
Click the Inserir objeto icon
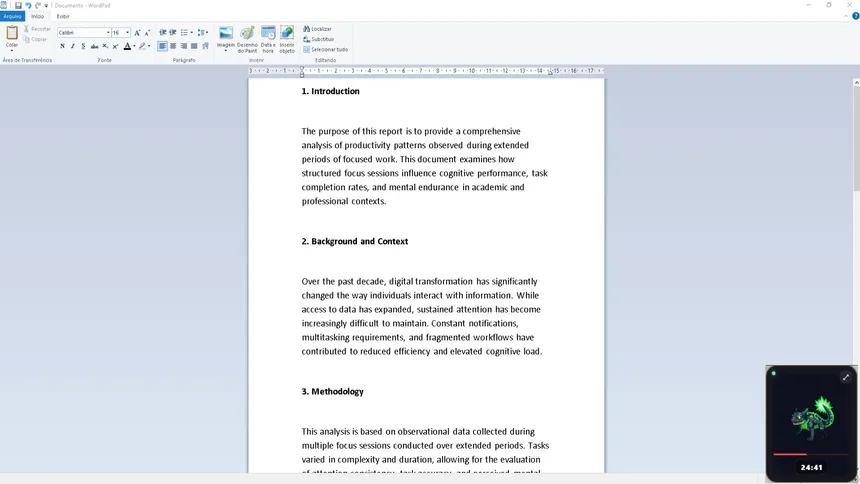point(287,34)
